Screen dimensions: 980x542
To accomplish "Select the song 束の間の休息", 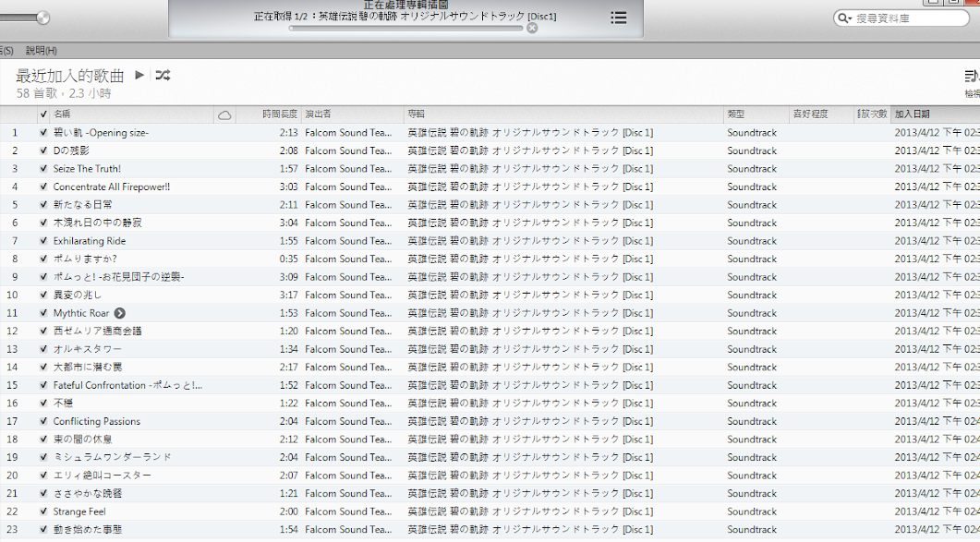I will (x=82, y=440).
